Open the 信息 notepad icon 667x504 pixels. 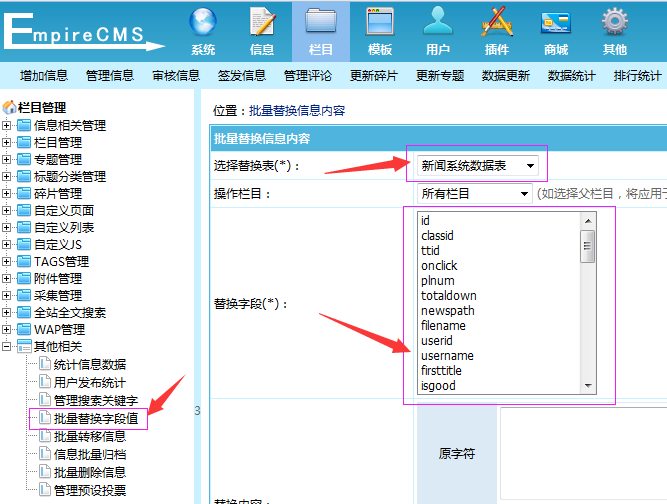coord(262,22)
